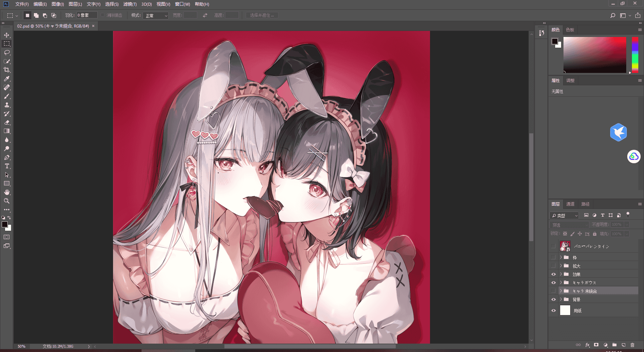
Task: Hide the 背景 layer group
Action: [x=553, y=300]
